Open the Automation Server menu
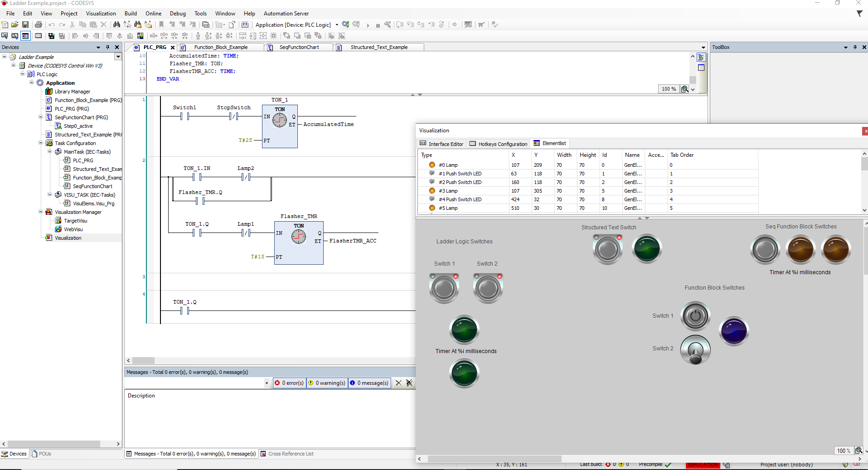The image size is (868, 470). coord(286,14)
